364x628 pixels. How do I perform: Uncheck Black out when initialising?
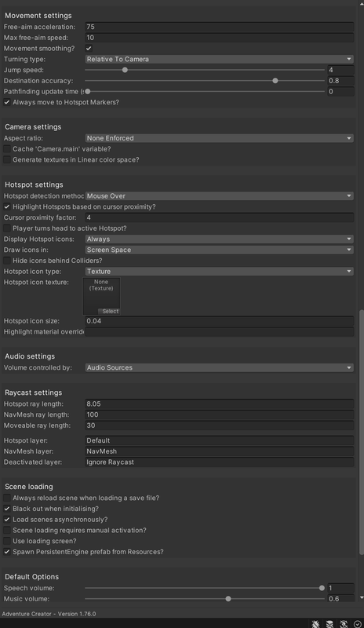[x=7, y=509]
